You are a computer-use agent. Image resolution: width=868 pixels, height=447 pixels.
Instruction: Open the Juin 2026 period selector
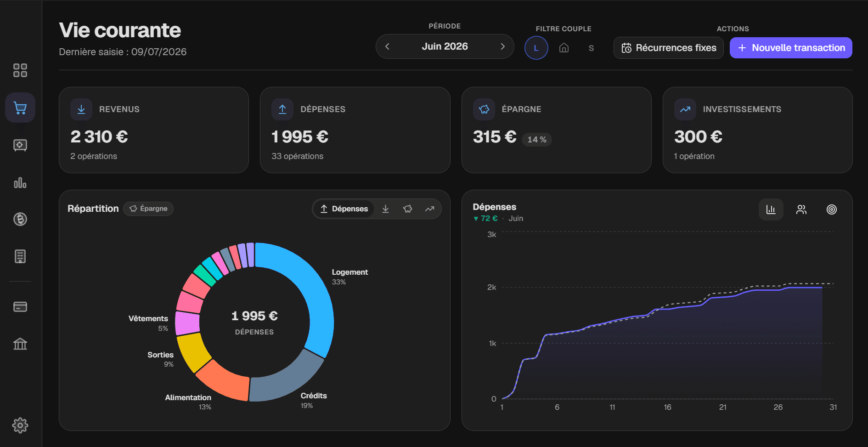point(445,46)
